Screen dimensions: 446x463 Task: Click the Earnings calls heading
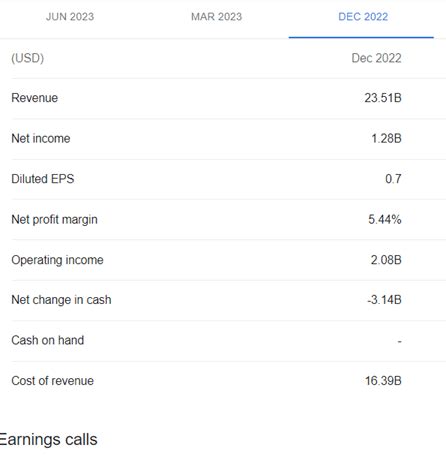pos(49,439)
